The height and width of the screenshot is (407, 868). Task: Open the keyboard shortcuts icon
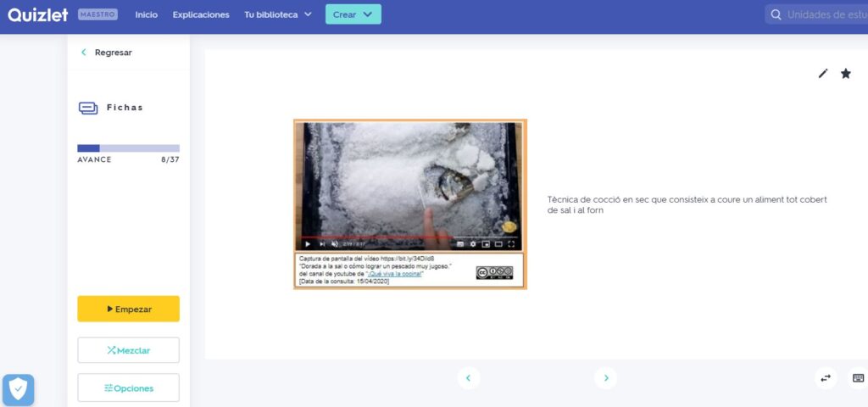pyautogui.click(x=858, y=378)
